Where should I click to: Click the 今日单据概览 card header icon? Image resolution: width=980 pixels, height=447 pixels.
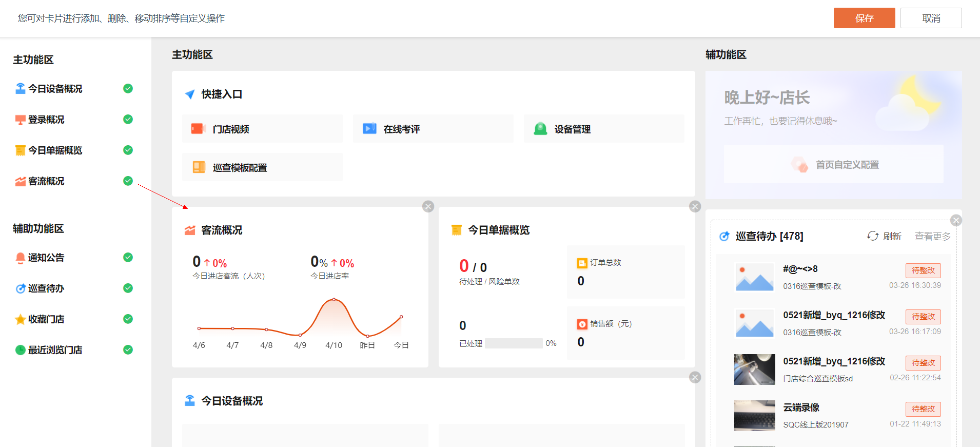tap(457, 230)
